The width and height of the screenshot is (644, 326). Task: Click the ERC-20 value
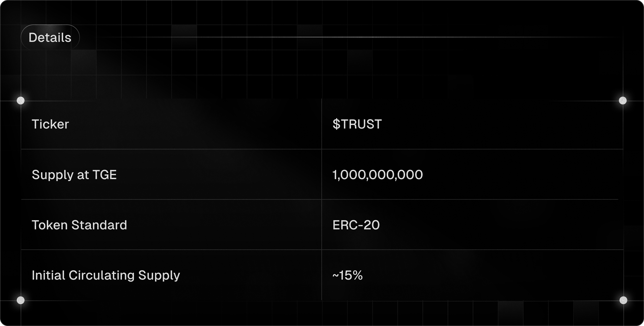(356, 225)
